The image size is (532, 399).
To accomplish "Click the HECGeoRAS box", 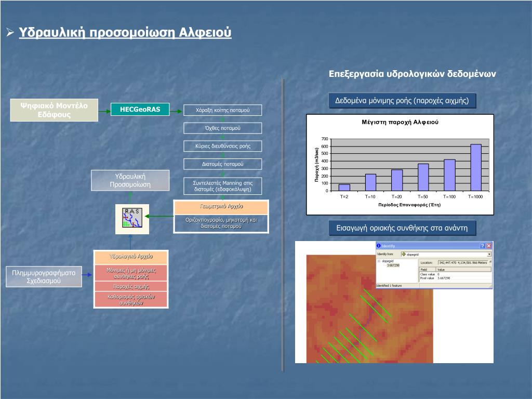I will 140,109.
